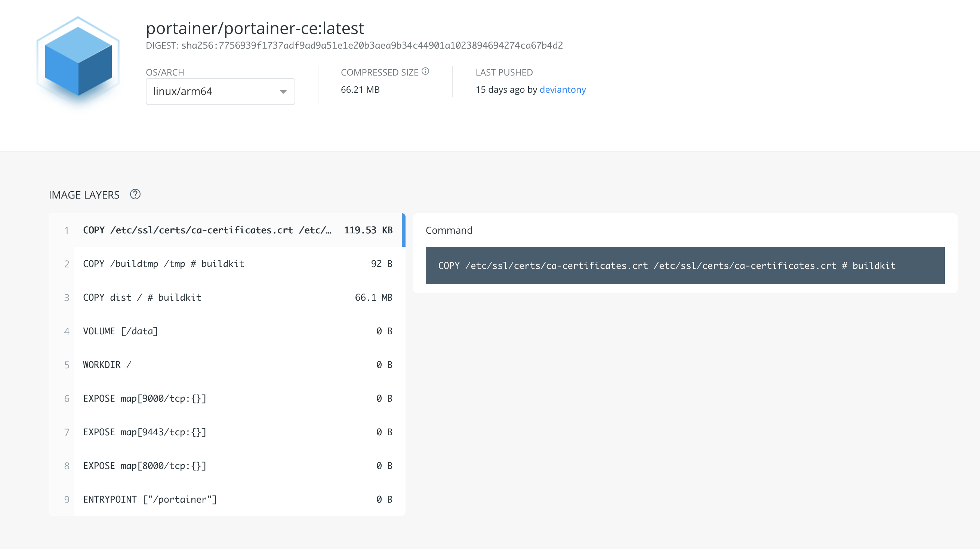
Task: Click the blue cube image logo
Action: point(78,61)
